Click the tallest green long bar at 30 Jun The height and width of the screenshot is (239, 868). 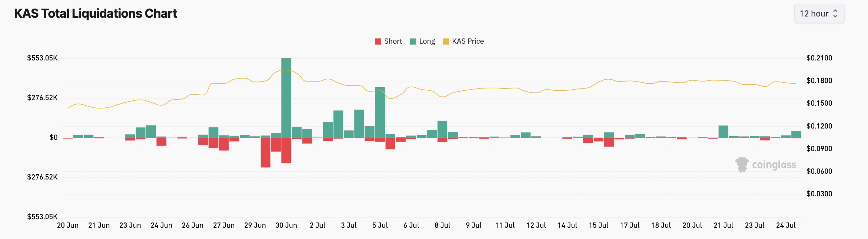pyautogui.click(x=286, y=98)
